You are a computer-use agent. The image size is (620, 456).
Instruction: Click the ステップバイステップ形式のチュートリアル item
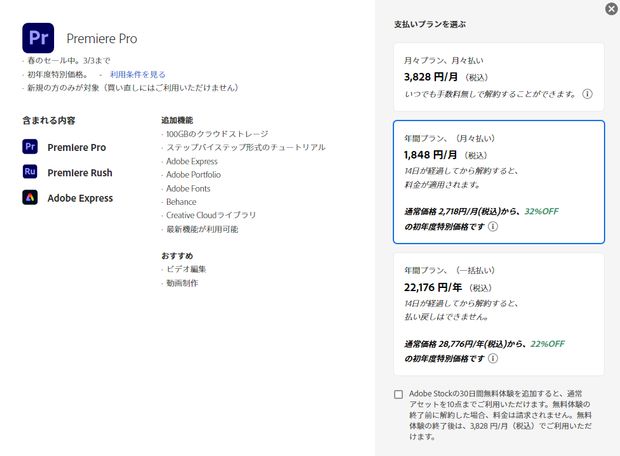point(246,148)
